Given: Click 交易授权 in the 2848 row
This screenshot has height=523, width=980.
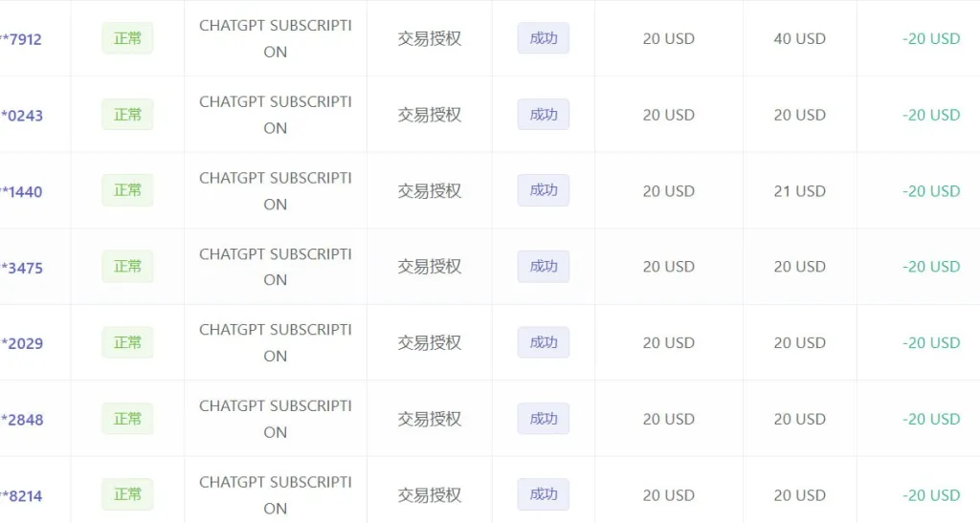Looking at the screenshot, I should pos(430,419).
